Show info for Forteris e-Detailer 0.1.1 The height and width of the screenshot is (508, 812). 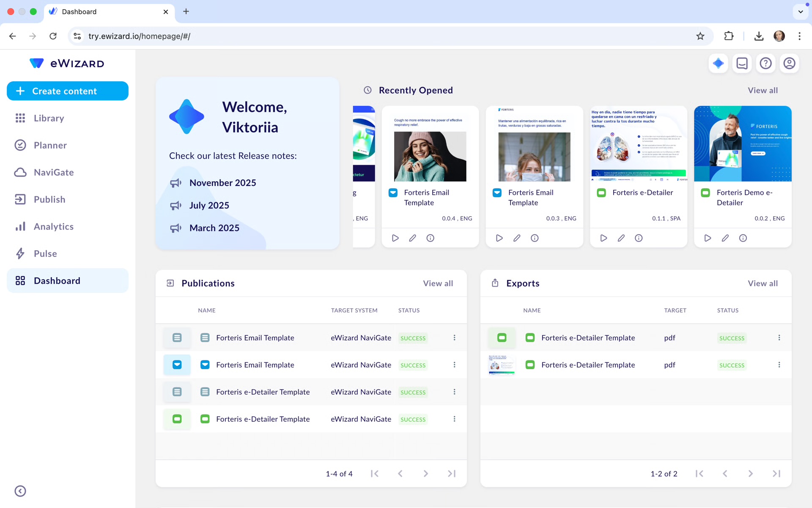639,238
